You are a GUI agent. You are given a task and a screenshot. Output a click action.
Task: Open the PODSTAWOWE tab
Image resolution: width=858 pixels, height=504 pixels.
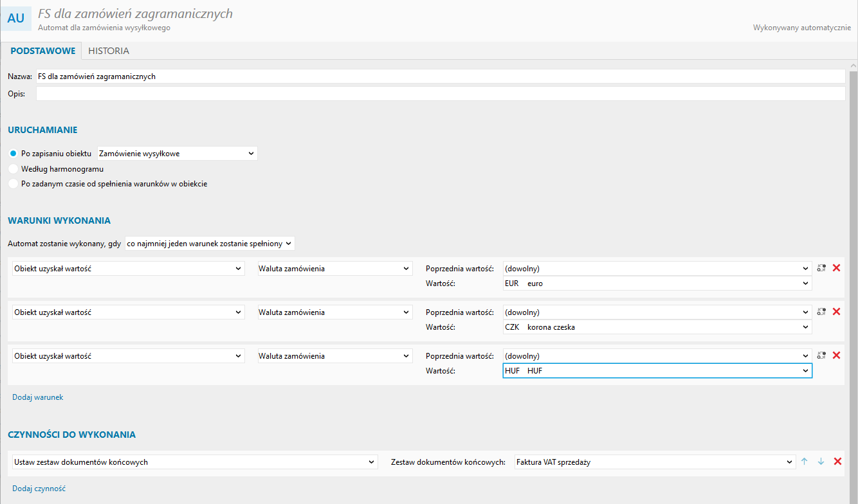(43, 51)
